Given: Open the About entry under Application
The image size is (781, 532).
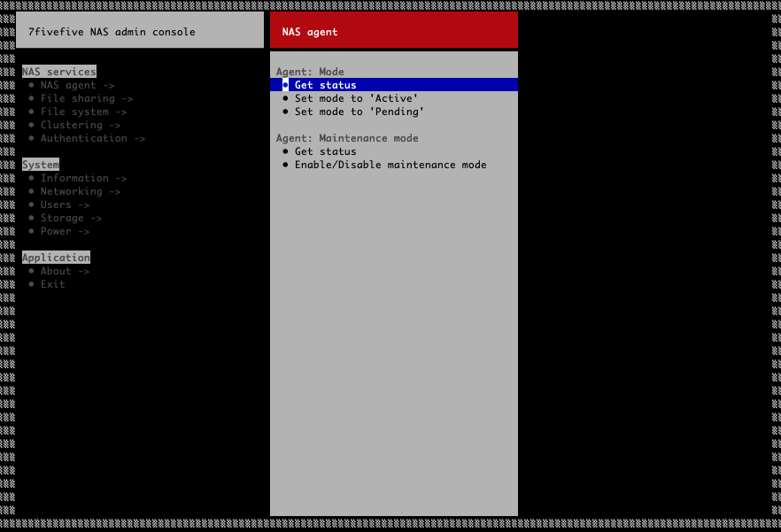Looking at the screenshot, I should (x=65, y=271).
